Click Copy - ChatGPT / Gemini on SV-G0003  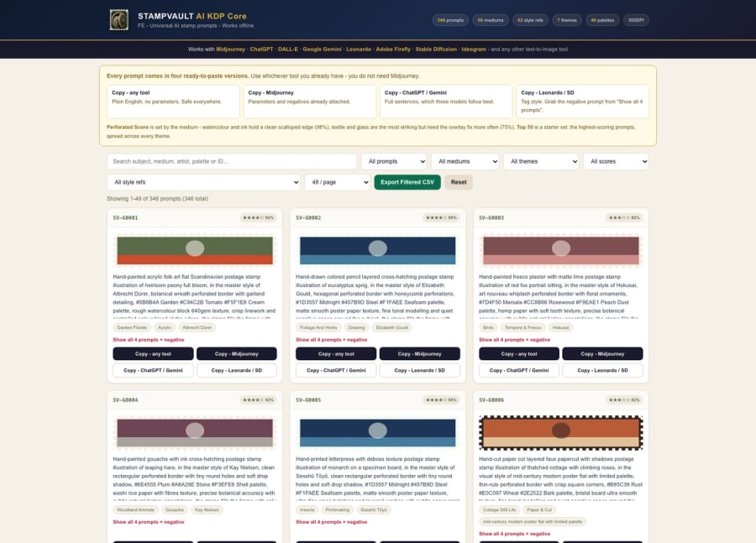click(x=519, y=370)
